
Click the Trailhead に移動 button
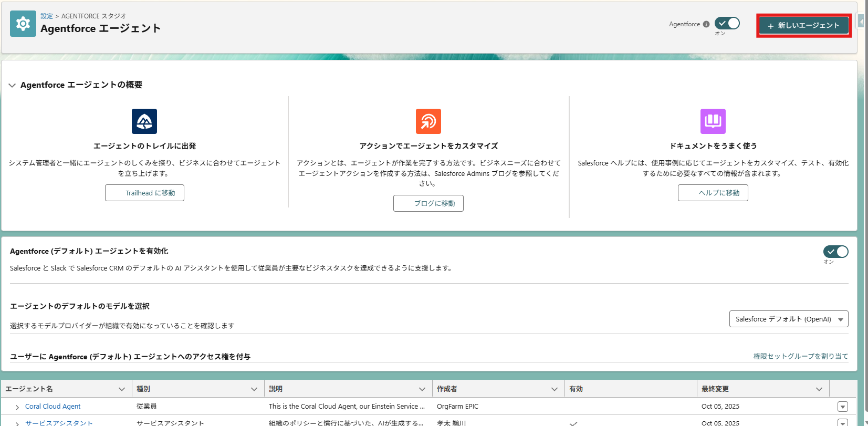point(144,193)
